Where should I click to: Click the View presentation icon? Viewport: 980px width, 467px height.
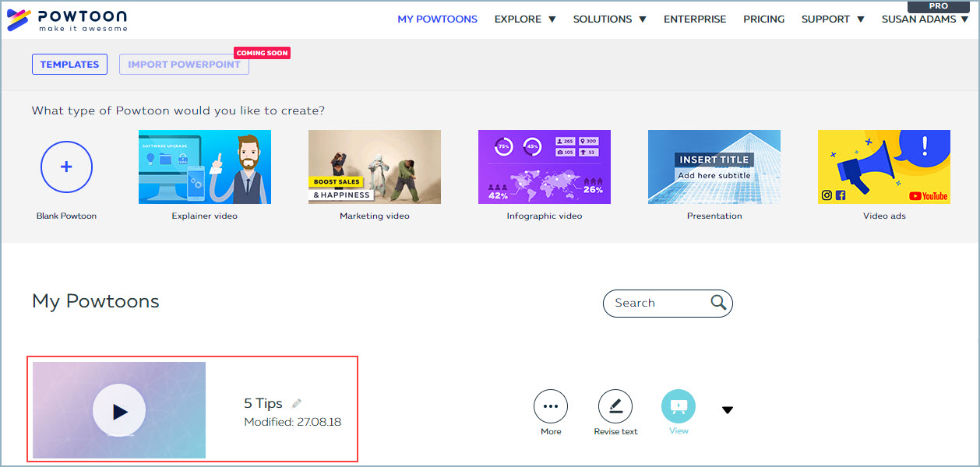point(679,406)
